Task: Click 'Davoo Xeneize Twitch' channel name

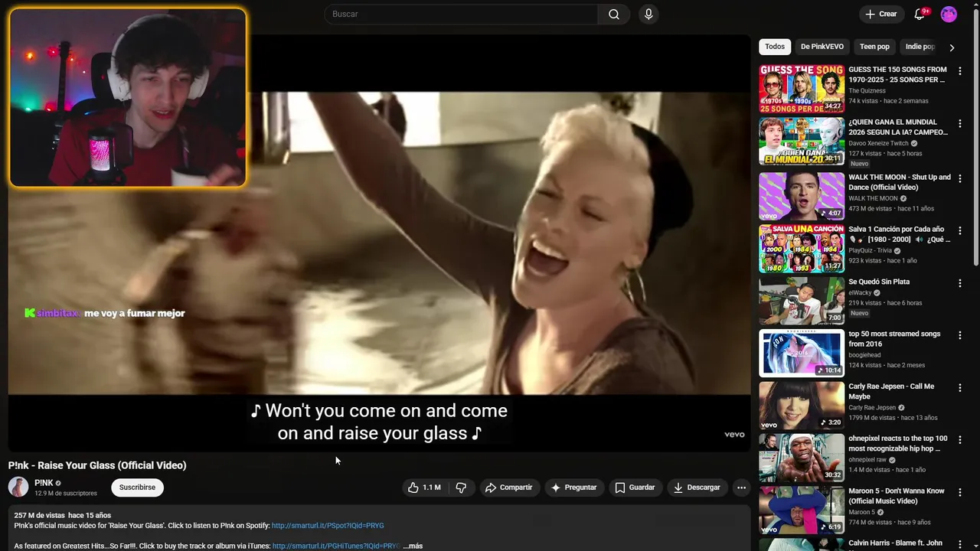Action: point(878,143)
